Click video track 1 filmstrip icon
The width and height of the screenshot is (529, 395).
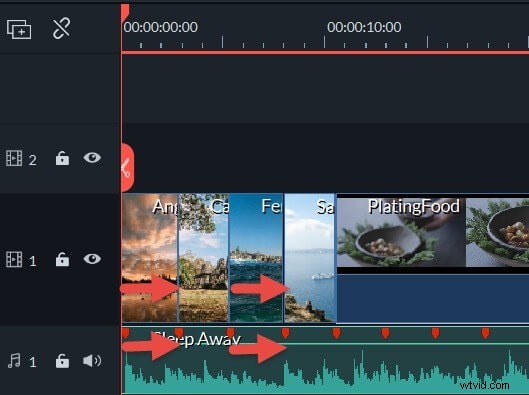[x=14, y=259]
